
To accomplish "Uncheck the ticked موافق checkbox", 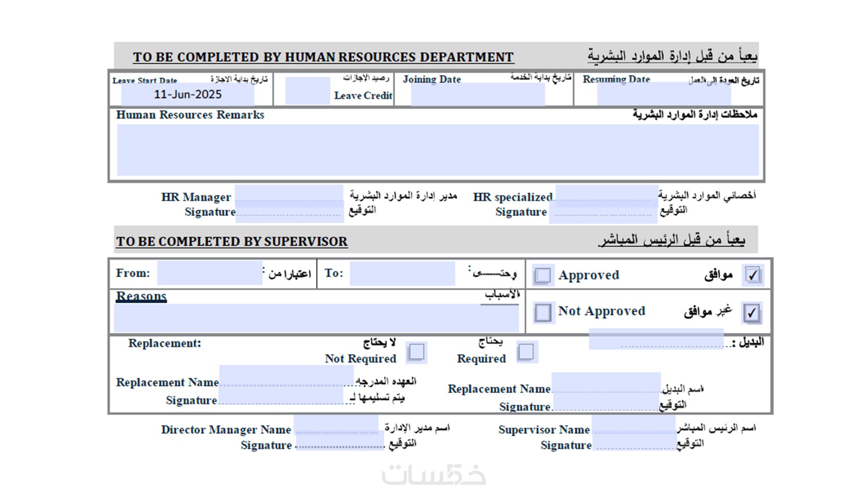I will coord(753,275).
